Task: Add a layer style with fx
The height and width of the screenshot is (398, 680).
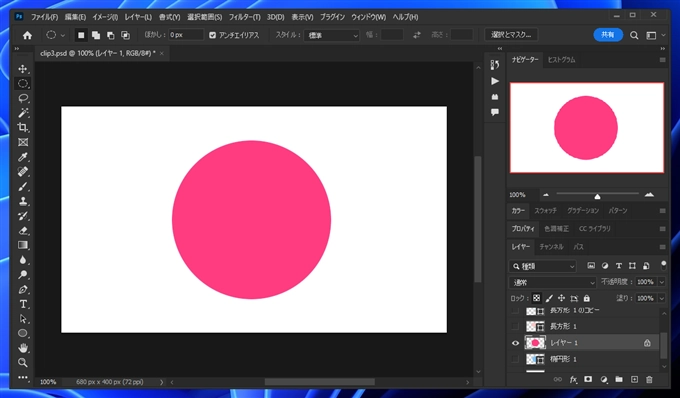Action: [x=573, y=379]
